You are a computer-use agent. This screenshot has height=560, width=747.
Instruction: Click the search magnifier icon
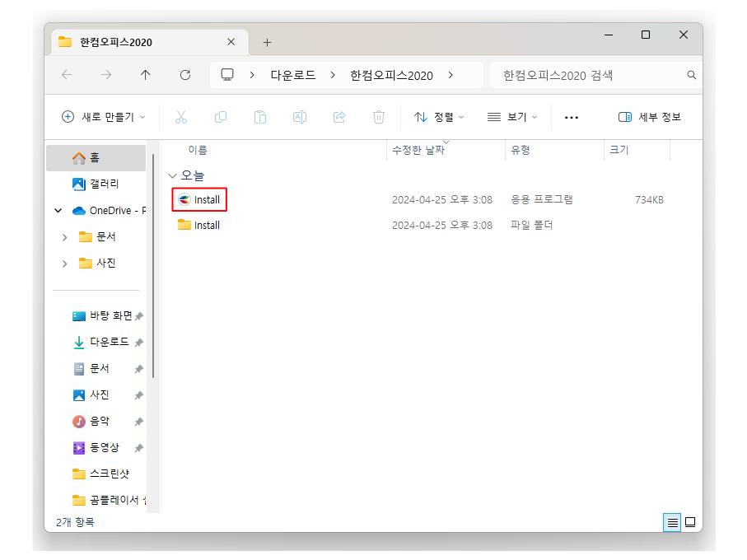(x=692, y=75)
